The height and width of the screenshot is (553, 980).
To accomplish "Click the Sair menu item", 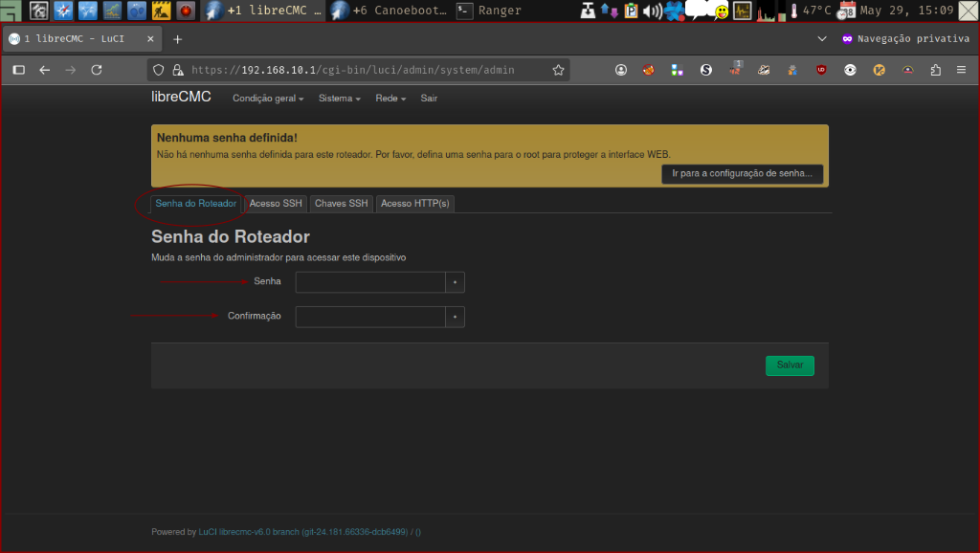I will click(429, 98).
